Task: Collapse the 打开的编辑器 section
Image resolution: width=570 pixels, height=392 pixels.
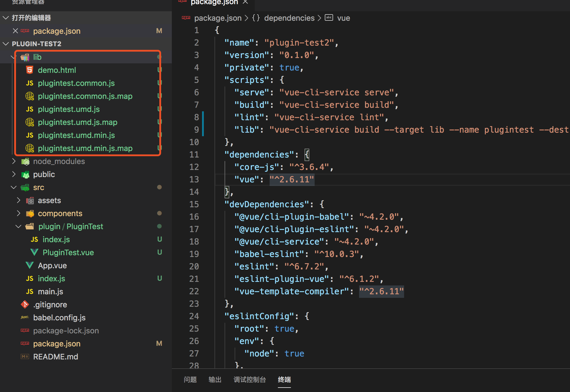Action: 6,18
